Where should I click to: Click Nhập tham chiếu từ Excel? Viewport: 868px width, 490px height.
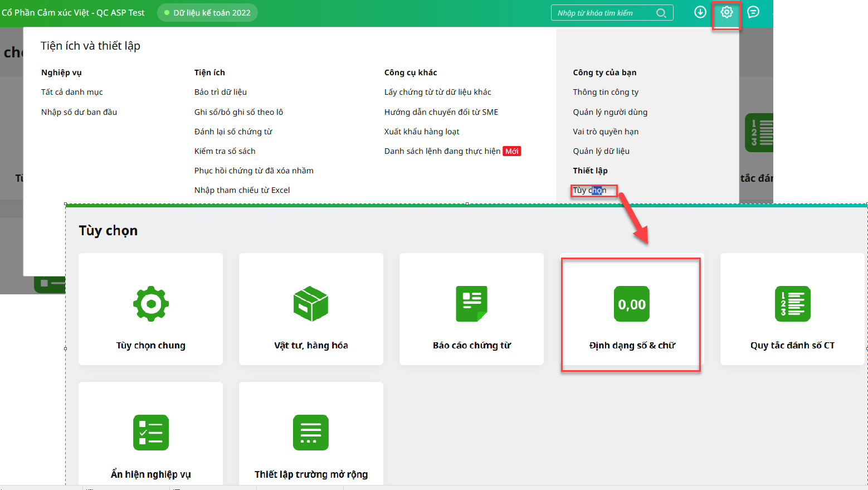tap(242, 190)
